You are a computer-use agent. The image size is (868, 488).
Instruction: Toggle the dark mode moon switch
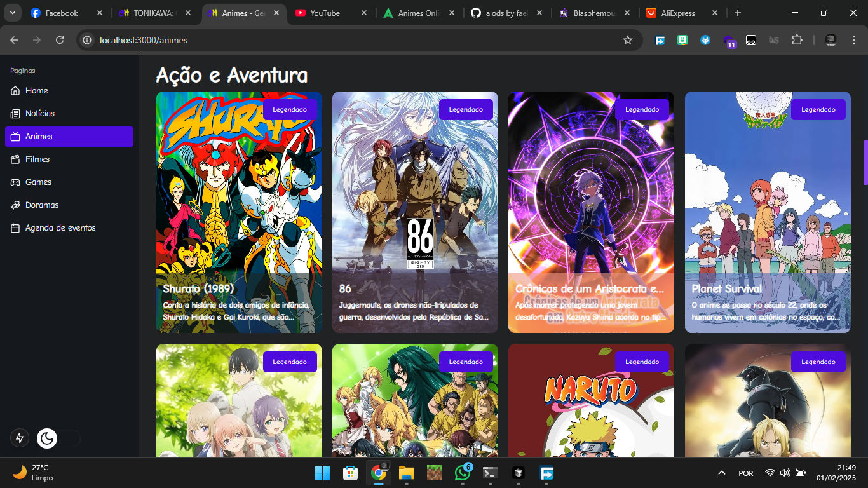(48, 438)
